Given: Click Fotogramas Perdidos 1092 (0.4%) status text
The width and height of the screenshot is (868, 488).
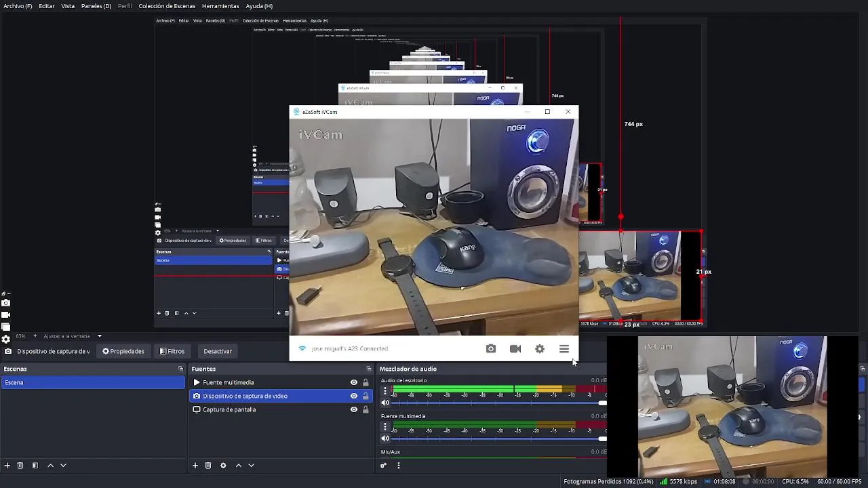Looking at the screenshot, I should click(x=608, y=481).
